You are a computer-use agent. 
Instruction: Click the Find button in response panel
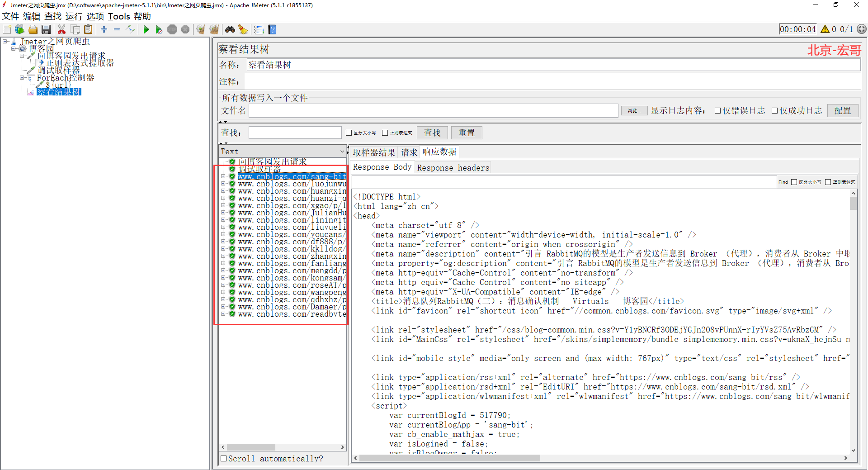pyautogui.click(x=783, y=182)
